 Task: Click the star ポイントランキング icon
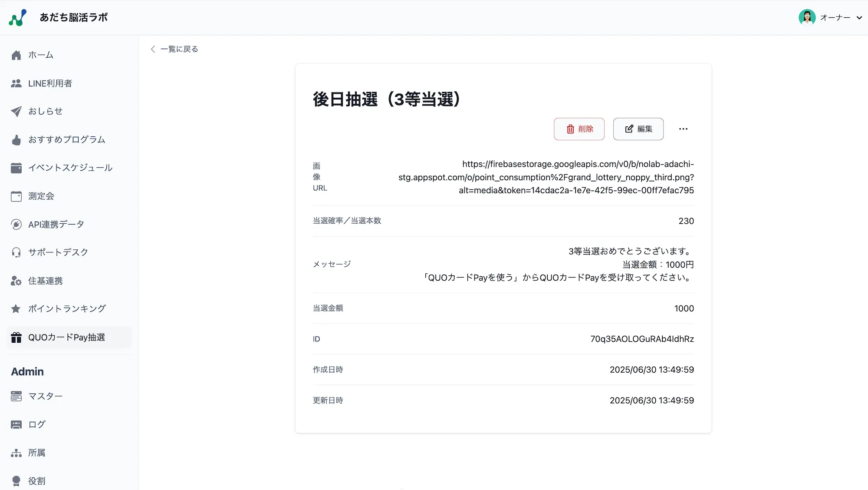pos(16,309)
